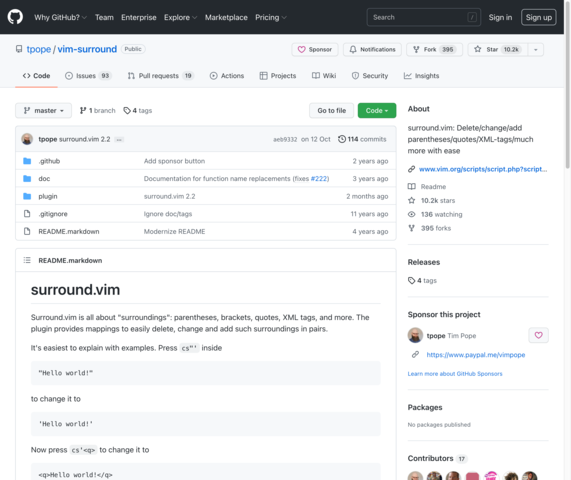Open the 'Ignore doc/tags' commit message
Image resolution: width=571 pixels, height=480 pixels.
click(x=168, y=214)
